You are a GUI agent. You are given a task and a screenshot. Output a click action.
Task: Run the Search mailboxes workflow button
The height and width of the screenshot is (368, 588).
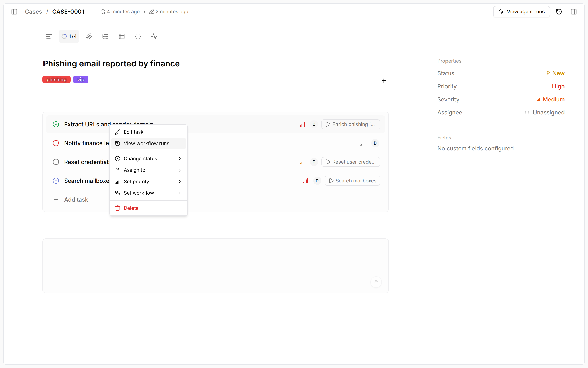(352, 181)
